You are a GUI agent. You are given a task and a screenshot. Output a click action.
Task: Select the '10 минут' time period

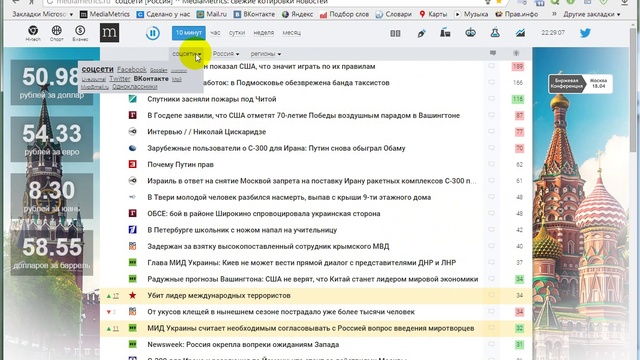tap(189, 33)
